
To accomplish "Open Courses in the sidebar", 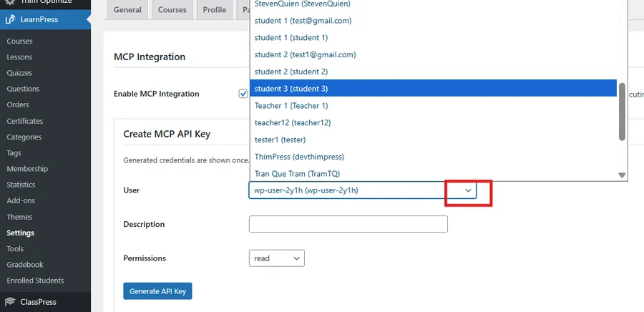I will [20, 41].
